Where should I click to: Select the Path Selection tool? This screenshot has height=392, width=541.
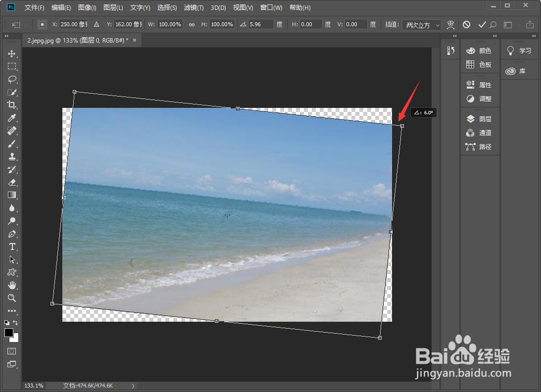pos(12,259)
